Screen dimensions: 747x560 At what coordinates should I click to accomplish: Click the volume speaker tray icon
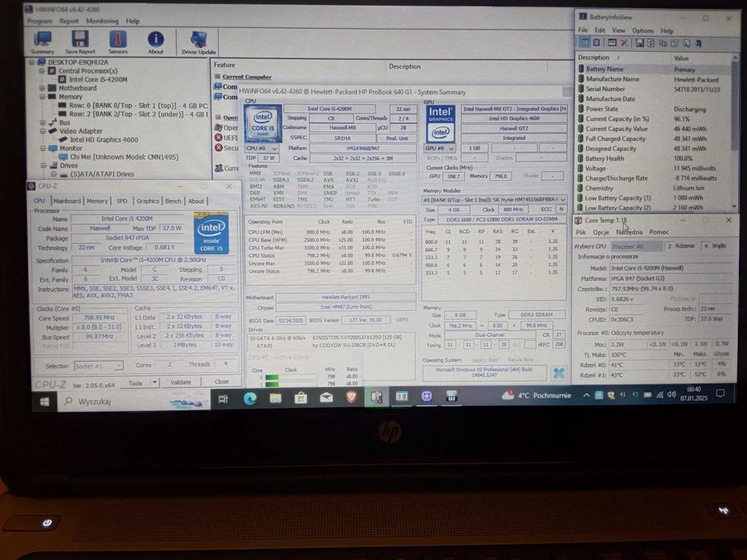[x=672, y=394]
